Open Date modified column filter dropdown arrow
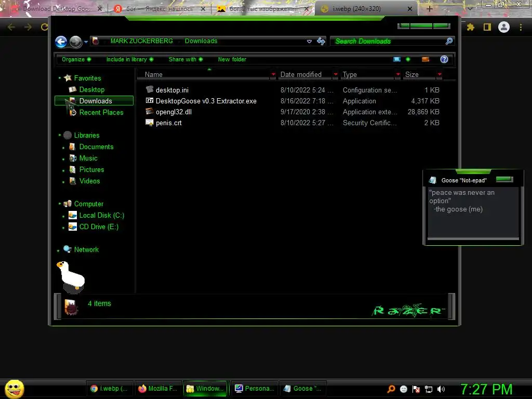The image size is (532, 399). tap(336, 74)
